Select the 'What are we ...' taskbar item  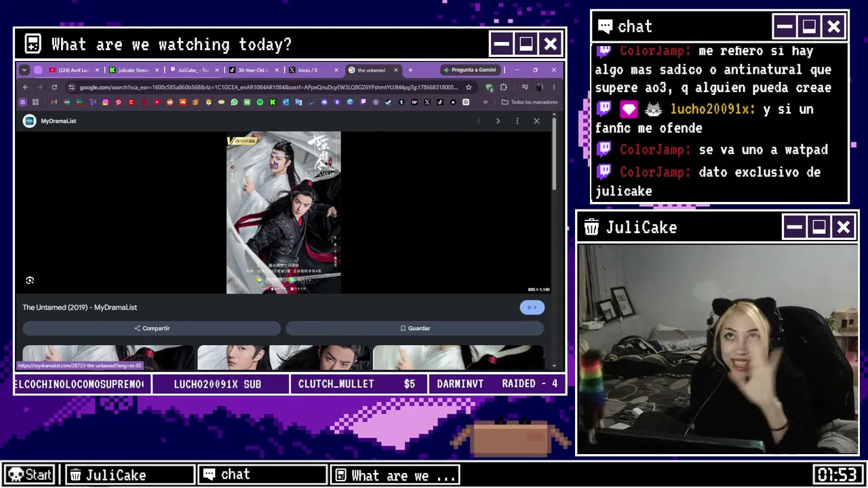coord(395,475)
